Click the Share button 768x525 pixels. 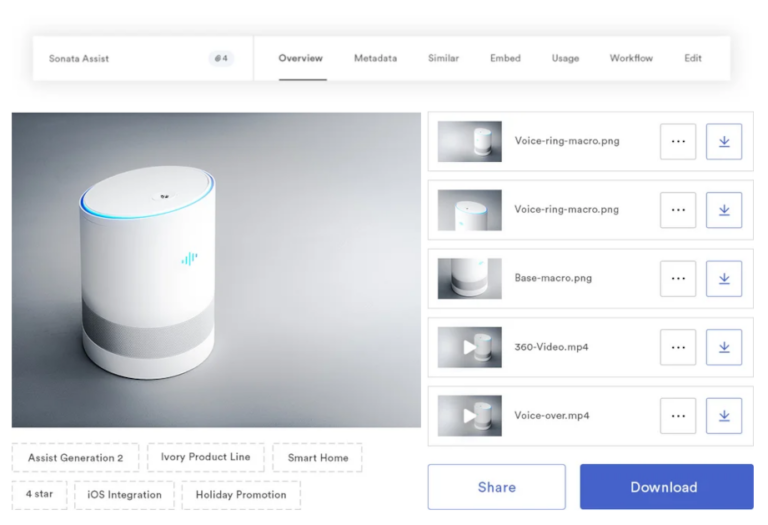[496, 487]
